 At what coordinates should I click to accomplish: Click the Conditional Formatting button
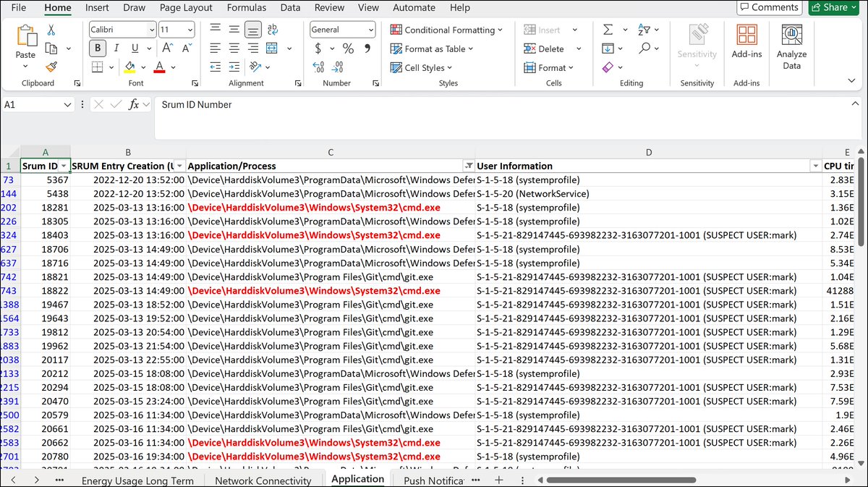(x=446, y=30)
